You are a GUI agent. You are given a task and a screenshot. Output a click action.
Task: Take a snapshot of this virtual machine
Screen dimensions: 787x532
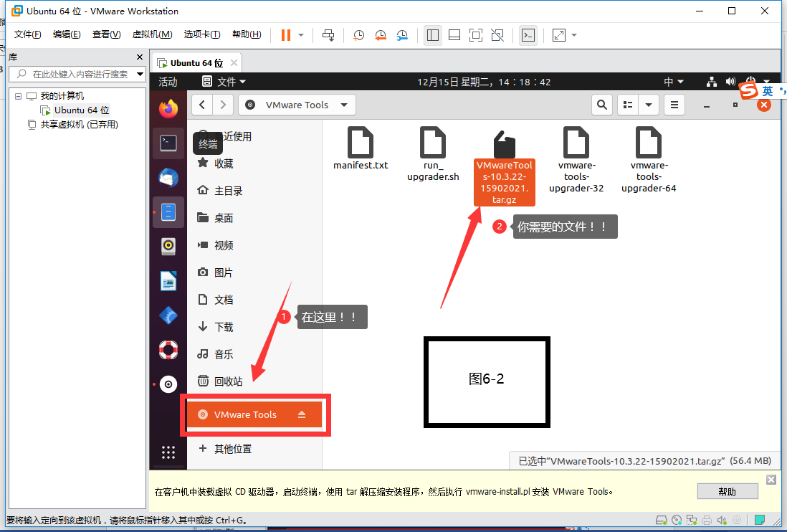coord(358,35)
